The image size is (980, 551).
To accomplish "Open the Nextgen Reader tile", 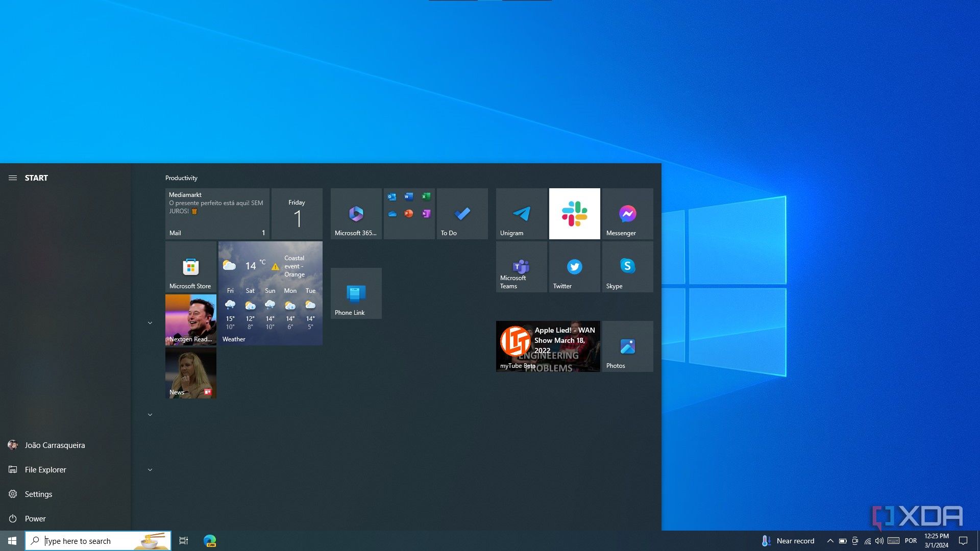I will tap(190, 320).
